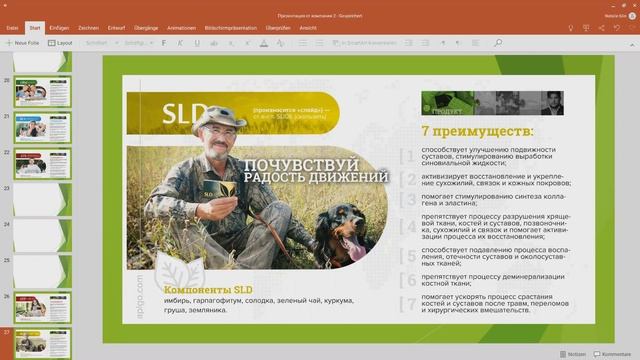This screenshot has width=640, height=360.
Task: Click the clear formatting icon
Action: 280,43
